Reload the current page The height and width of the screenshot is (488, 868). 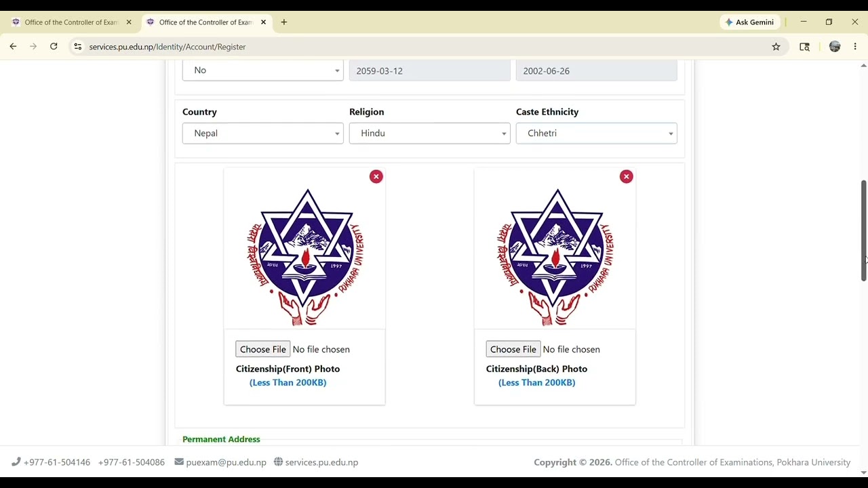(x=54, y=47)
